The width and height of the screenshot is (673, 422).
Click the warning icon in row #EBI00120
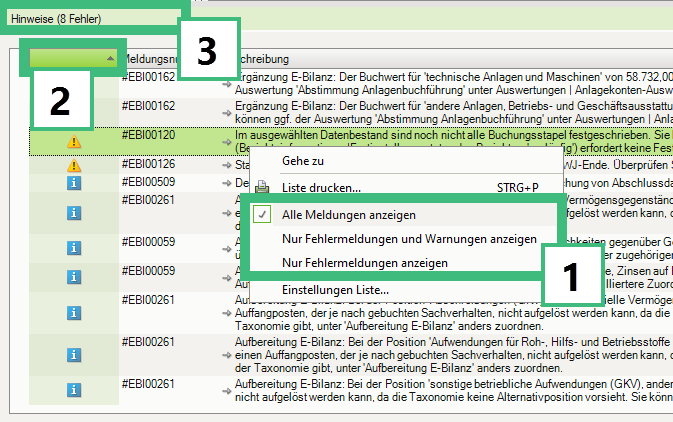(73, 143)
